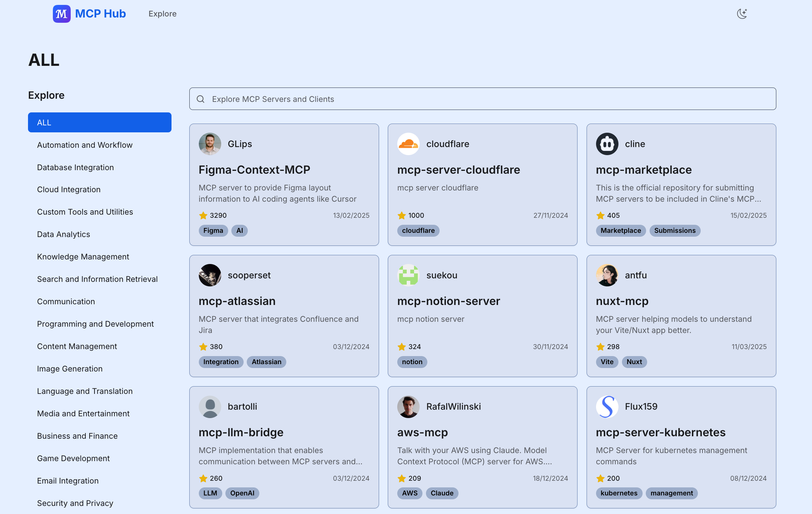Open the mcp-atlassian server title
812x514 pixels.
coord(237,301)
